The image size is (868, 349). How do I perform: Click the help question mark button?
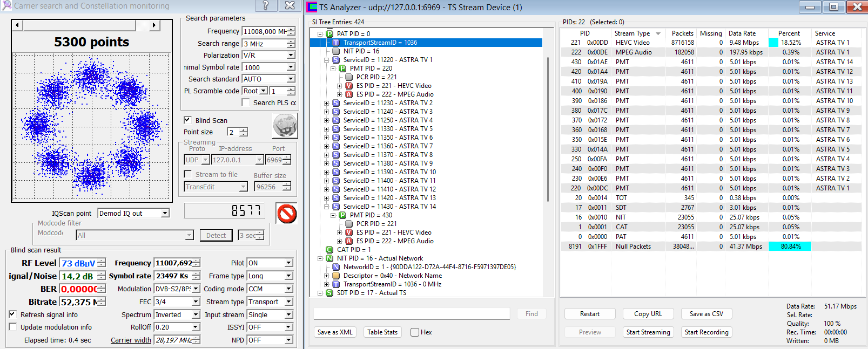265,5
